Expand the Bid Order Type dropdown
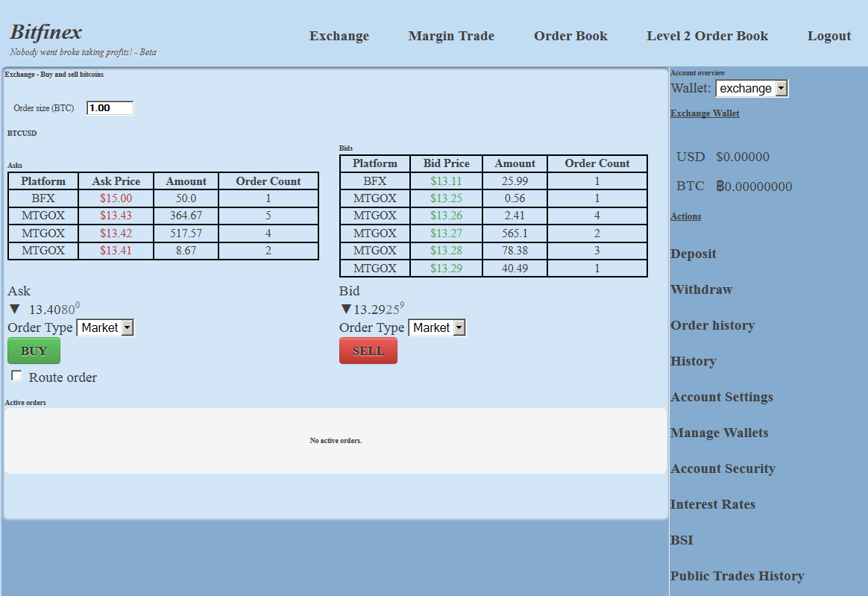This screenshot has width=868, height=596. 437,328
